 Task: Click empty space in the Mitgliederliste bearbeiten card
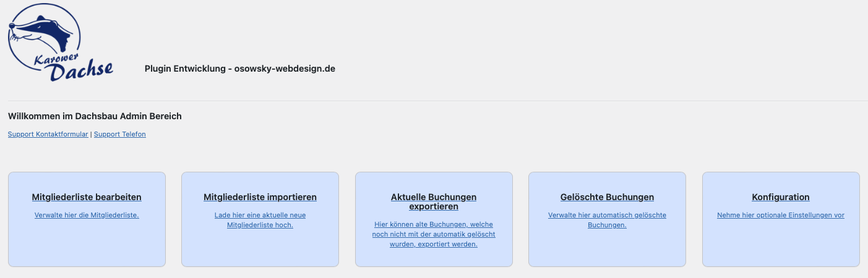point(87,247)
